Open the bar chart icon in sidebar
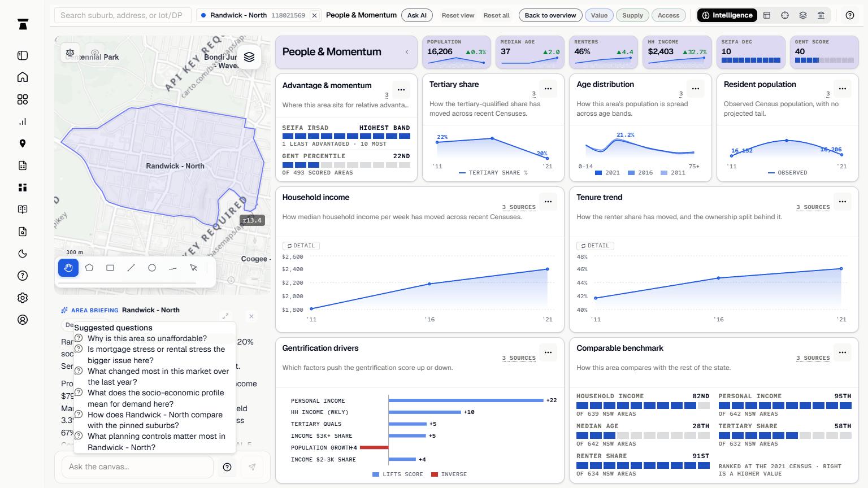This screenshot has width=868, height=488. pos(23,121)
